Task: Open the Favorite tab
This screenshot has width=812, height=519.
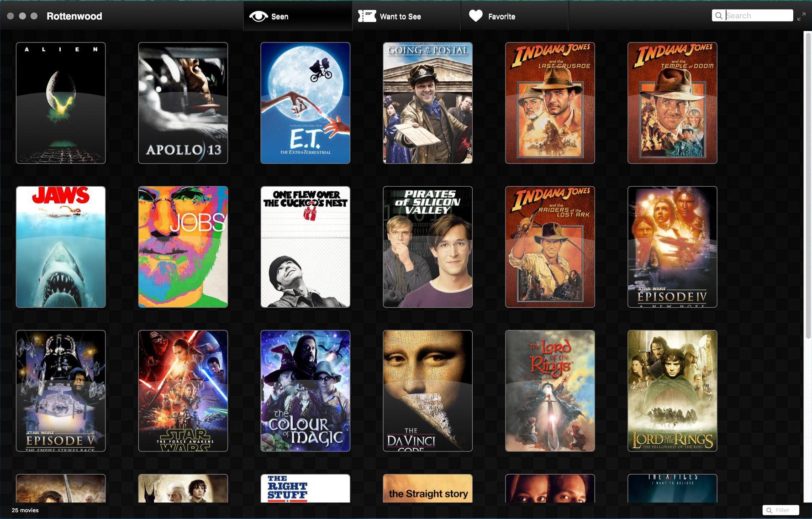Action: tap(515, 16)
